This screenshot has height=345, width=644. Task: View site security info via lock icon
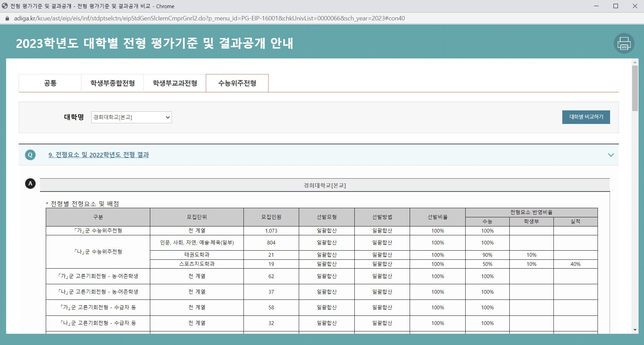[7, 18]
